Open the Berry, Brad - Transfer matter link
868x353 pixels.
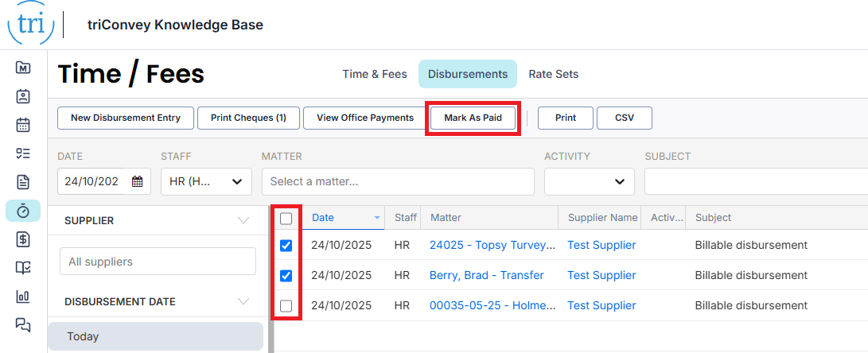(486, 275)
